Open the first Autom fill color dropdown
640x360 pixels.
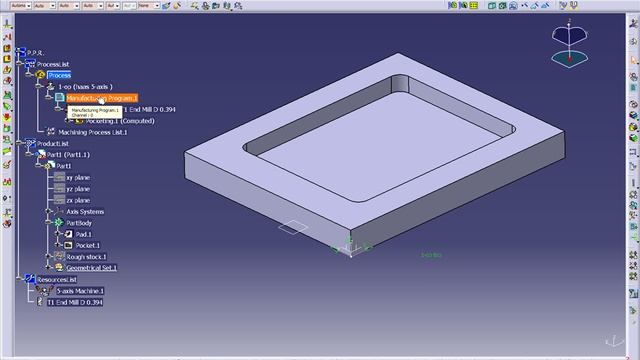coord(29,6)
